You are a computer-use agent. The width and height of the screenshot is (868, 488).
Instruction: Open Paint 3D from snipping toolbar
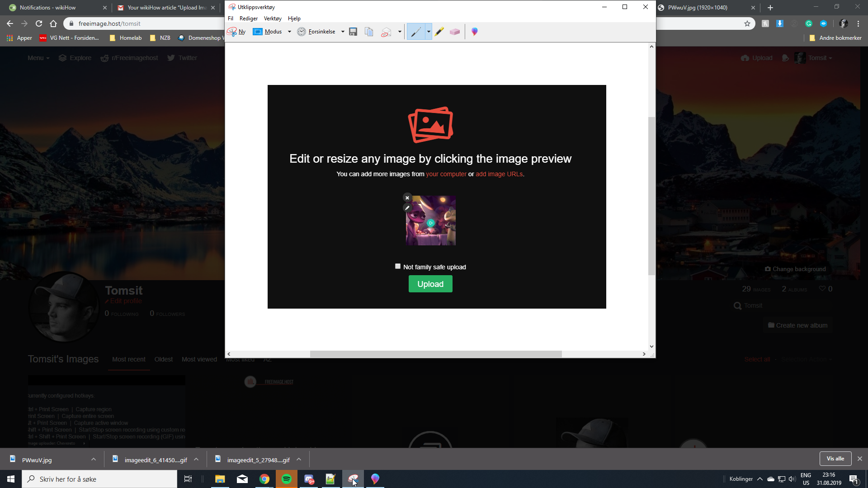tap(474, 32)
